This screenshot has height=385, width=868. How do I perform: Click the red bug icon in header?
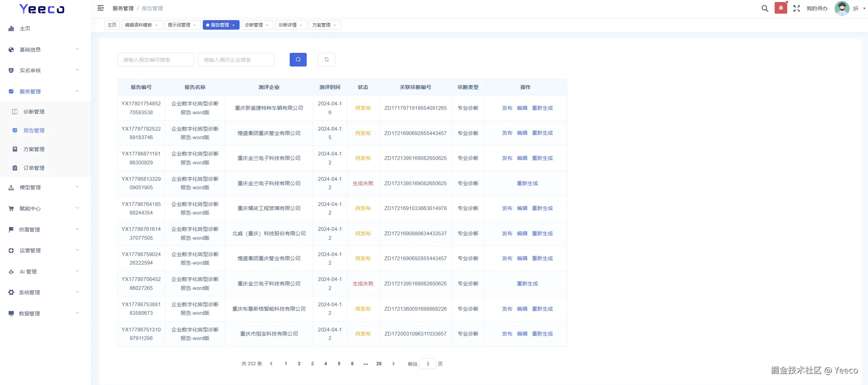click(780, 8)
